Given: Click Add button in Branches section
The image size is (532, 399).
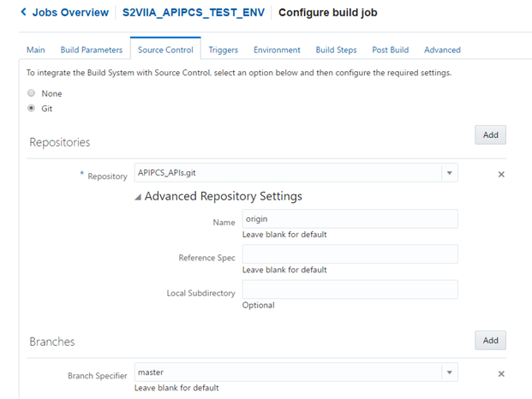Looking at the screenshot, I should (x=490, y=340).
